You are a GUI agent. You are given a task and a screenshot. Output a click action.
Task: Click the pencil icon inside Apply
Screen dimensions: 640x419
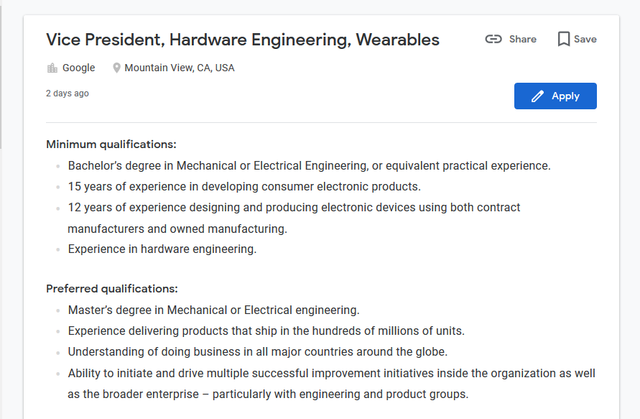538,96
